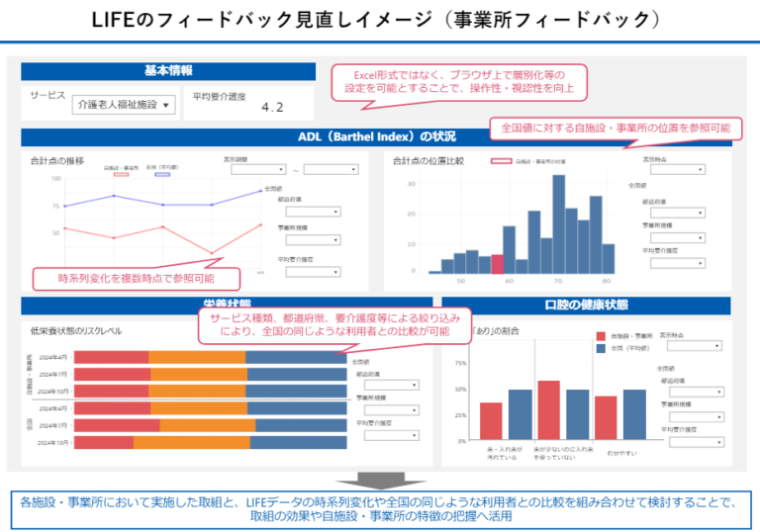Click the 合計点の位置比較 chart title

(x=428, y=161)
